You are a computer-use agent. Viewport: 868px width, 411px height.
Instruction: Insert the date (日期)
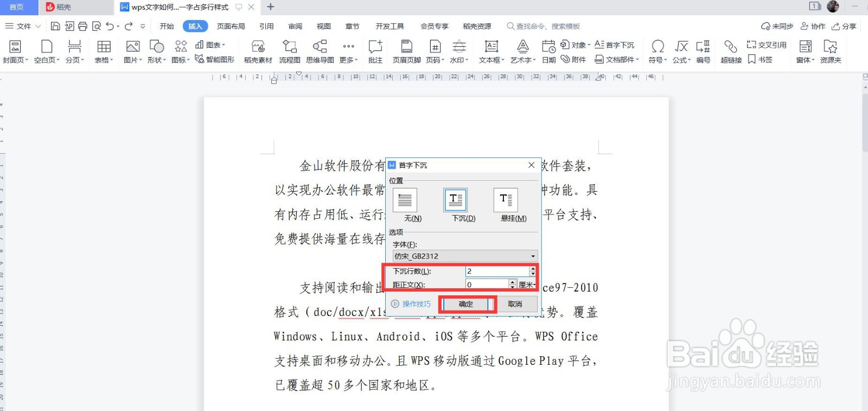(x=548, y=52)
